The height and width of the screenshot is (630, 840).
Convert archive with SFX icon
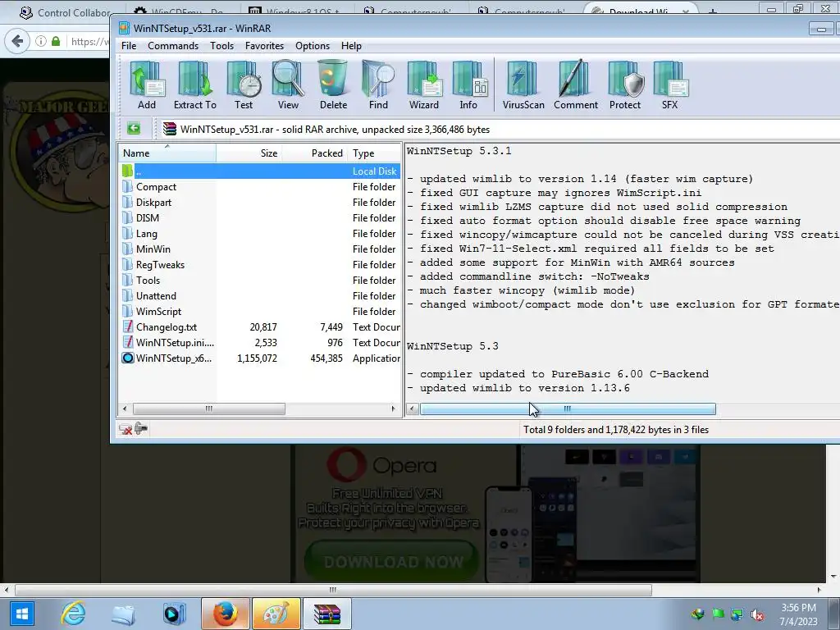pyautogui.click(x=670, y=85)
